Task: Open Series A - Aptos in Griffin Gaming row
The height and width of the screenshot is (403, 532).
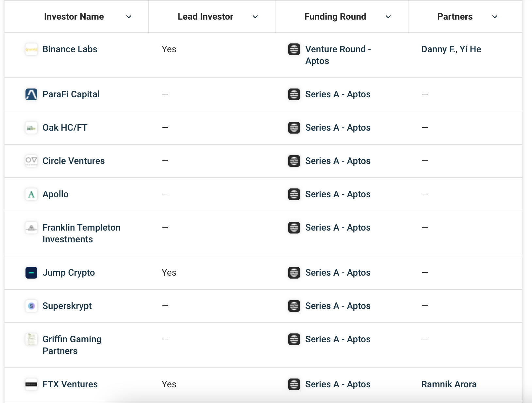Action: point(338,339)
